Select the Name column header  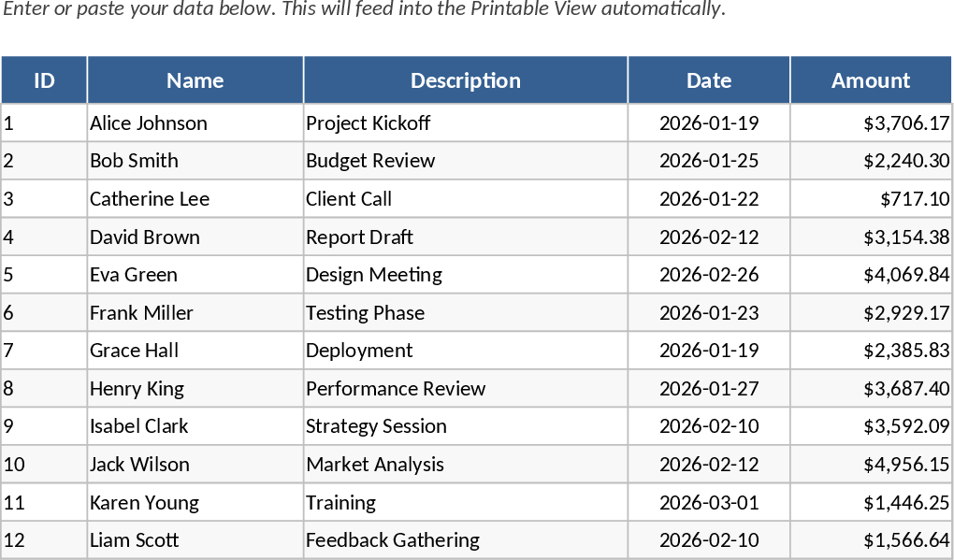195,80
